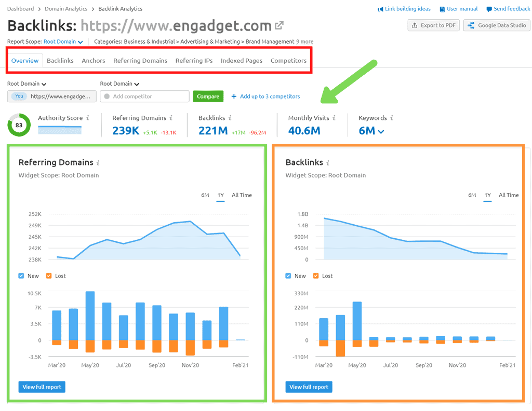Viewport: 532px width, 411px height.
Task: Click Add up to 3 competitors link
Action: [x=270, y=97]
